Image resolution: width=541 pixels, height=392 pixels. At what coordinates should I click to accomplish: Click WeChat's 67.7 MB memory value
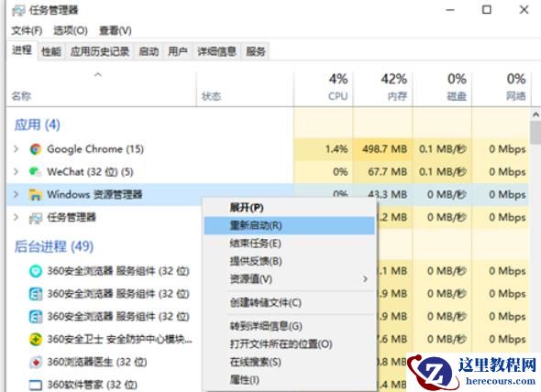coord(388,171)
